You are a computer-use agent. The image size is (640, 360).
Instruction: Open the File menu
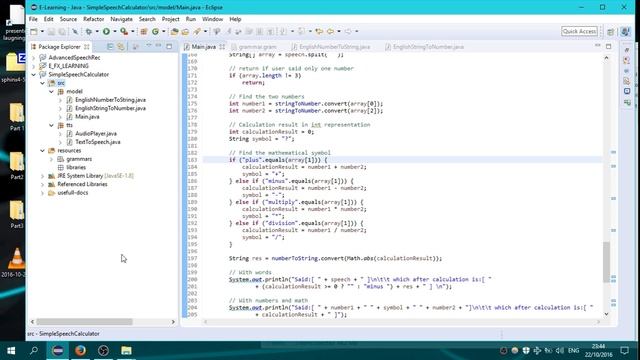click(x=33, y=19)
